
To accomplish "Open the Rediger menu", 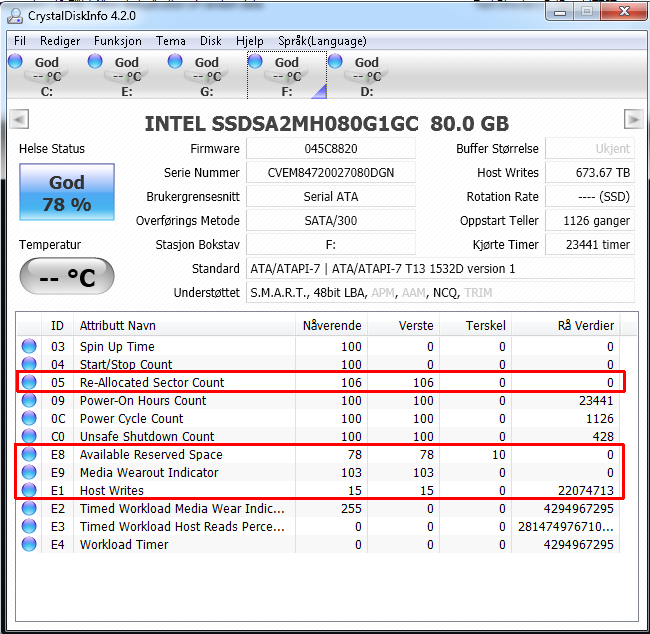I will 60,41.
